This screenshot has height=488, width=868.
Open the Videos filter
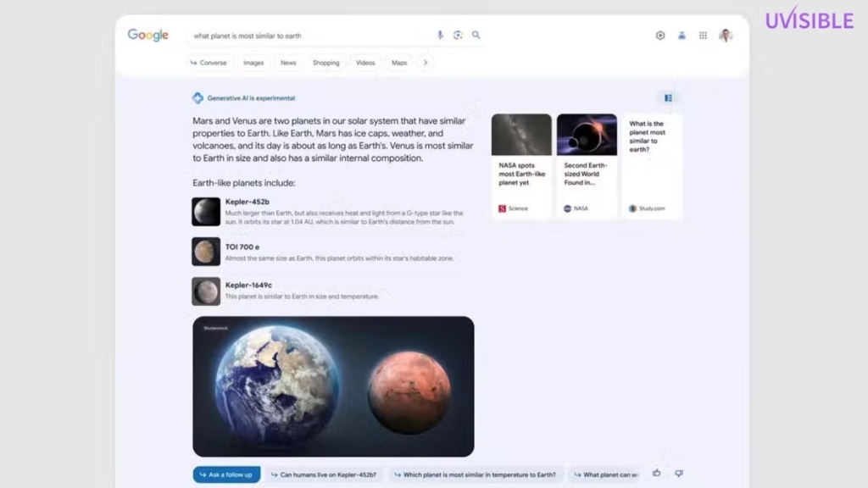click(365, 63)
